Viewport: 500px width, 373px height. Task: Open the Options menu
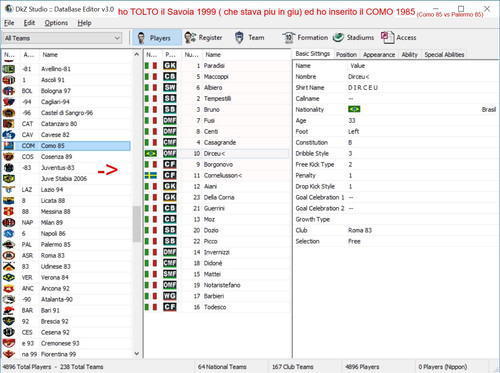coord(56,23)
